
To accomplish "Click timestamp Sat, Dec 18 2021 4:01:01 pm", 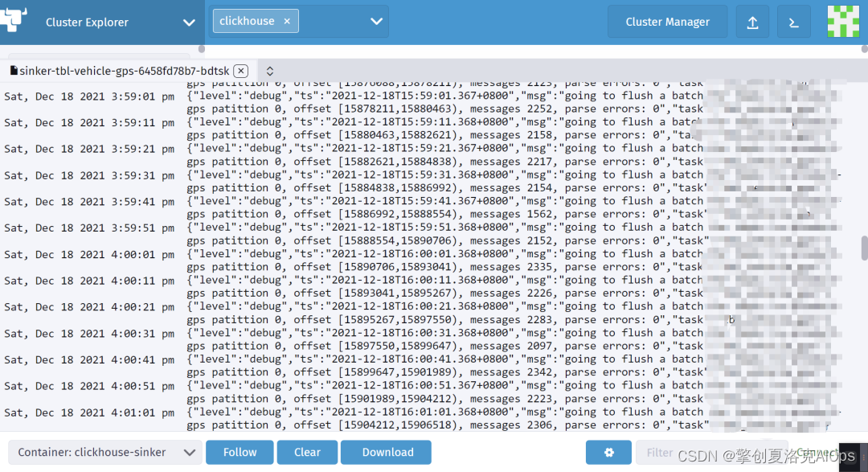I will (89, 412).
